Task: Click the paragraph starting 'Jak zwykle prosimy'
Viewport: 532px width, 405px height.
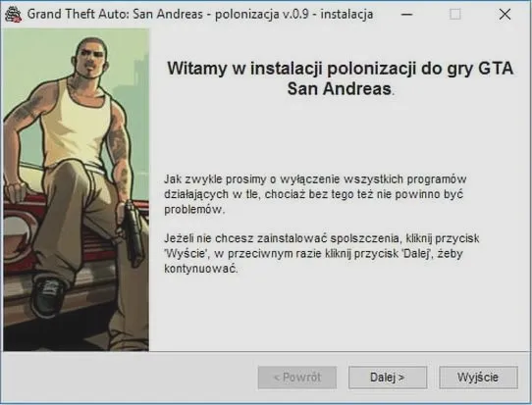Action: [x=315, y=194]
